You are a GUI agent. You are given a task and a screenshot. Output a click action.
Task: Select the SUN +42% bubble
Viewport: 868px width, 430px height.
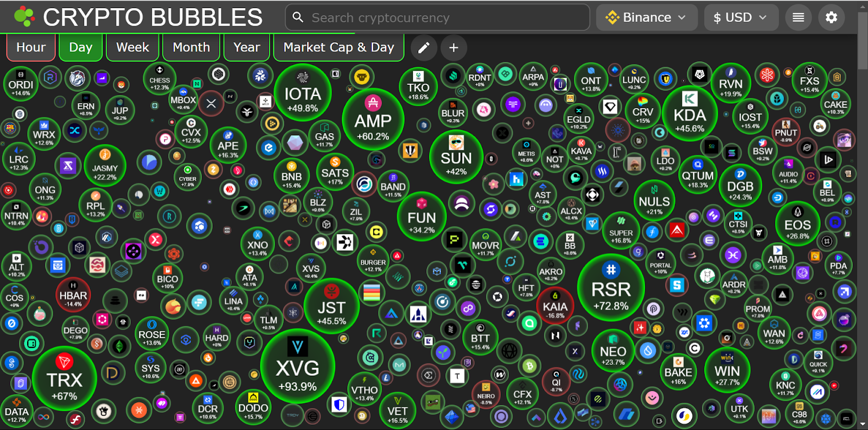456,156
